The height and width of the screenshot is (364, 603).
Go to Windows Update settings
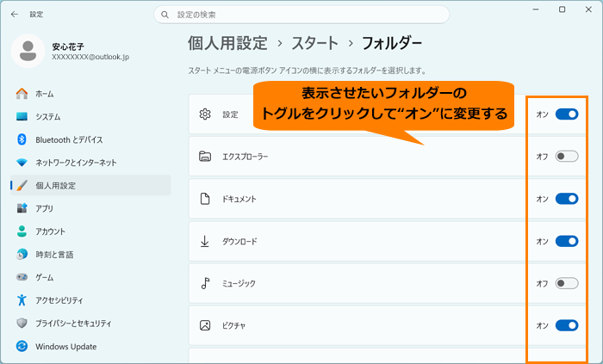90,346
